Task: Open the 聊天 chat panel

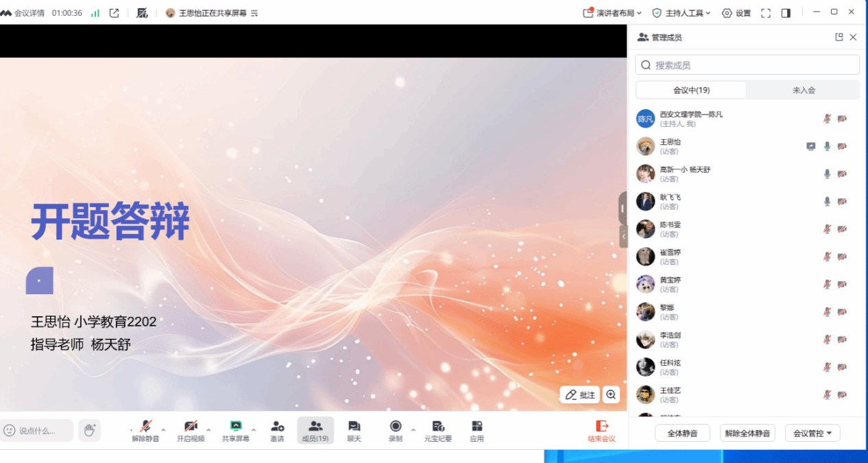Action: coord(354,427)
